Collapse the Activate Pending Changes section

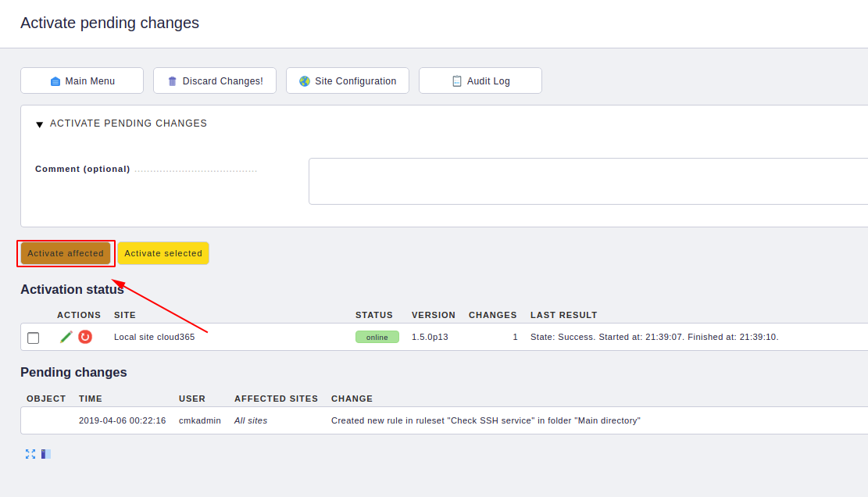(39, 124)
